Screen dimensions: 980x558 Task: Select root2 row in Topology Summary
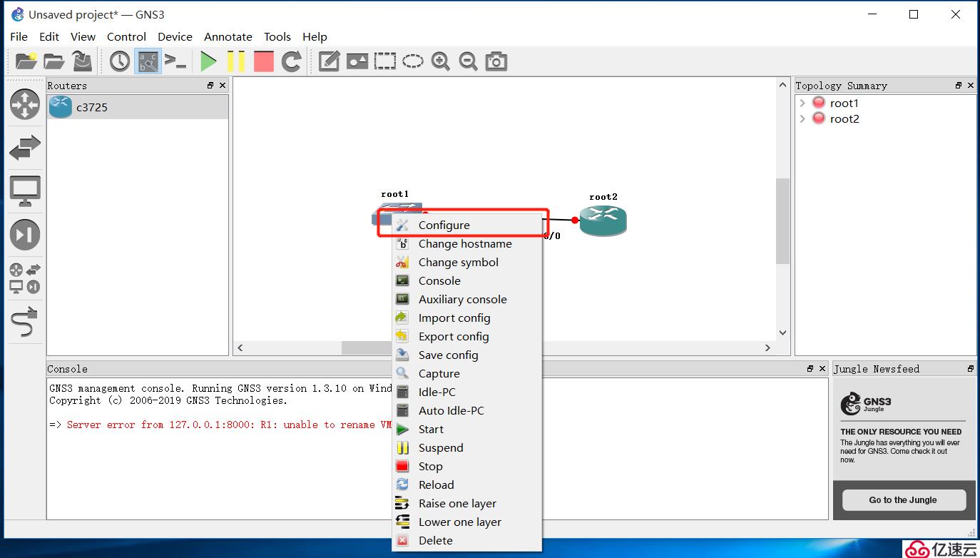(x=844, y=118)
